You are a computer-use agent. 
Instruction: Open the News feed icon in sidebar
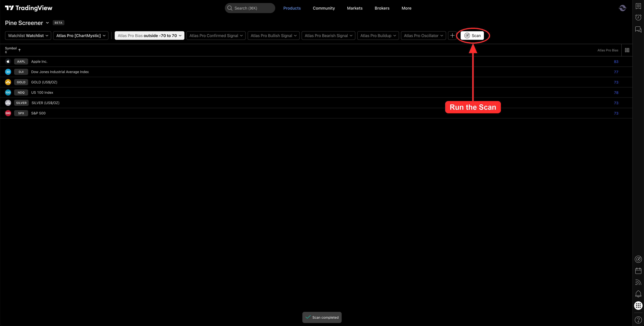638,282
